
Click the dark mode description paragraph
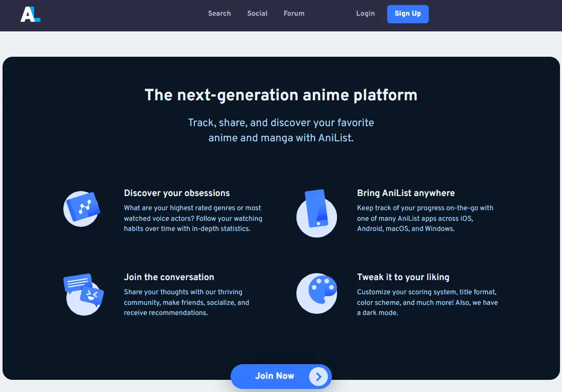(x=427, y=302)
